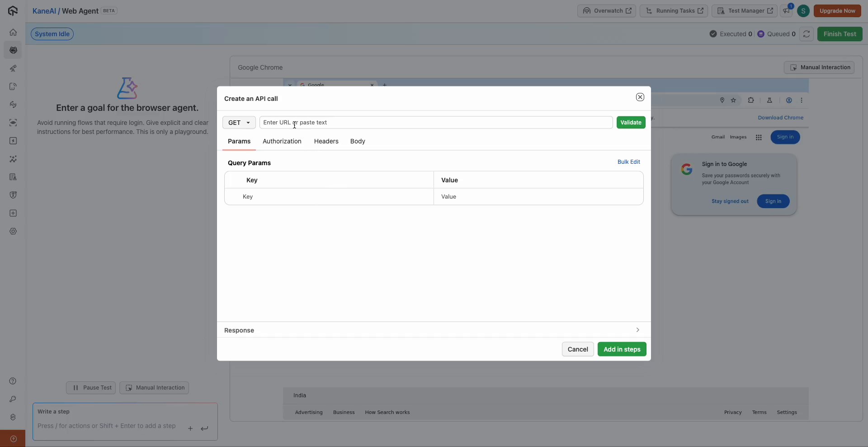Refresh the Executed/Queued status counter

tap(807, 34)
